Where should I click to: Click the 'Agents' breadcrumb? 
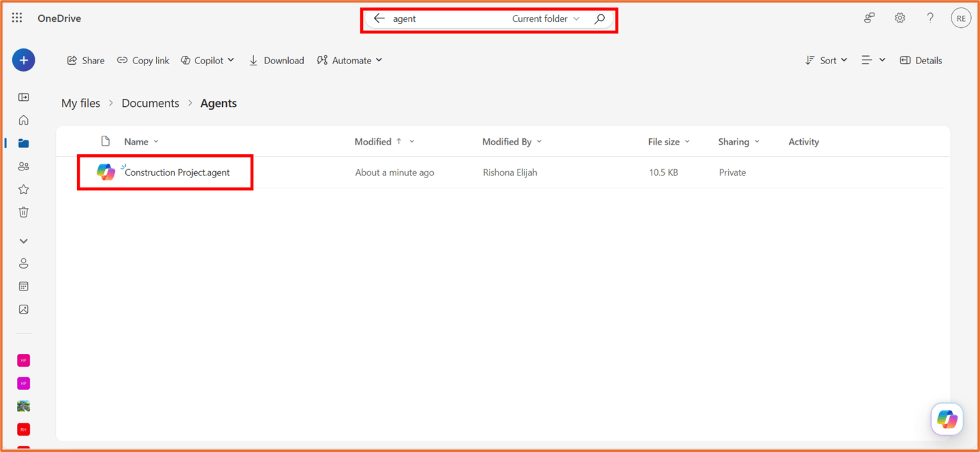tap(219, 103)
